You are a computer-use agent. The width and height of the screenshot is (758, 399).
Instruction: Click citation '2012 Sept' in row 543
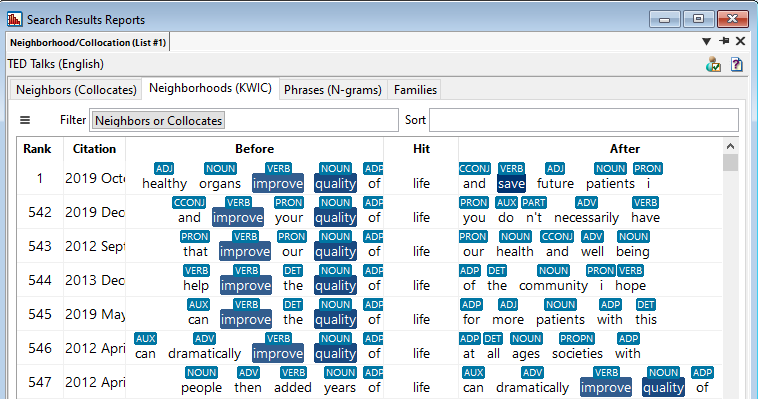pyautogui.click(x=95, y=246)
